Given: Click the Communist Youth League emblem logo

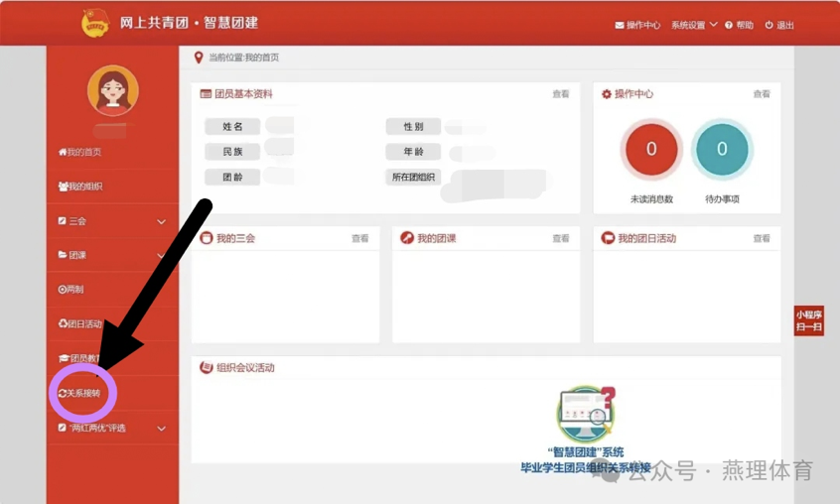Looking at the screenshot, I should pyautogui.click(x=94, y=23).
